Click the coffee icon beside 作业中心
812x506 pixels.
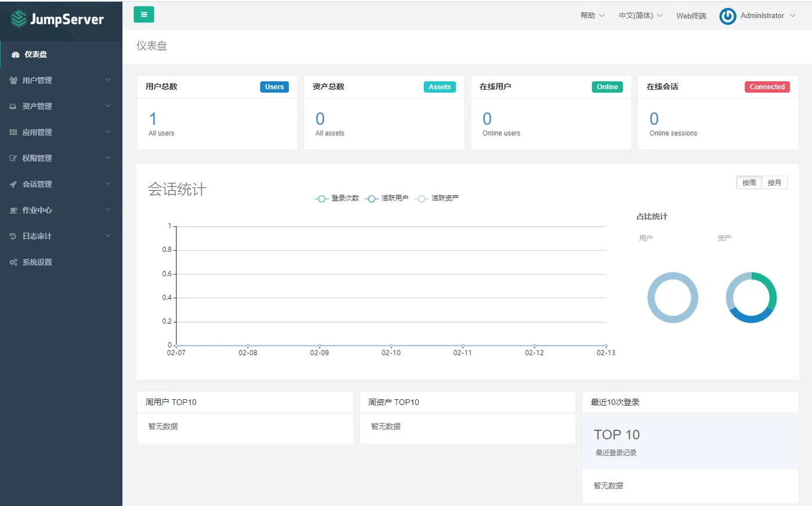pyautogui.click(x=13, y=210)
